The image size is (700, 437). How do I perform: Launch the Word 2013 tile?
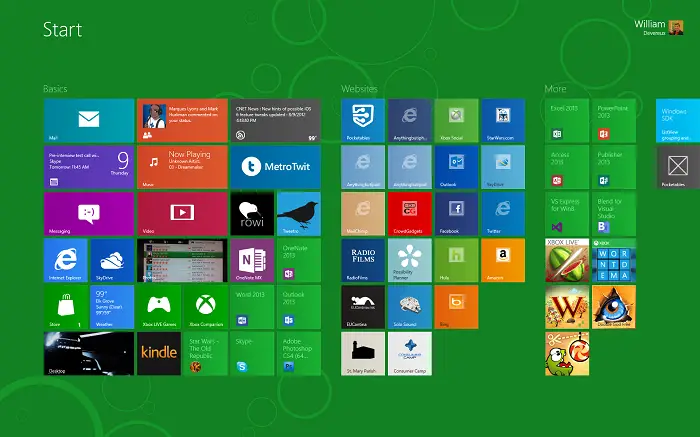pos(252,307)
